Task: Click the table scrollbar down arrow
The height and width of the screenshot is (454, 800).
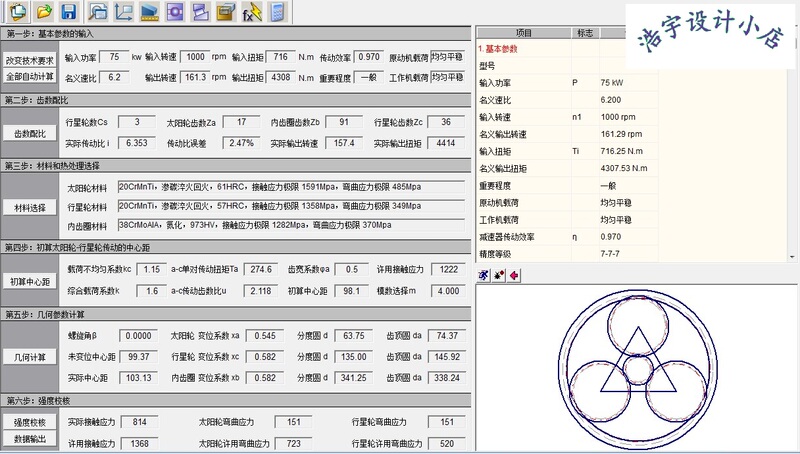Action: (792, 257)
